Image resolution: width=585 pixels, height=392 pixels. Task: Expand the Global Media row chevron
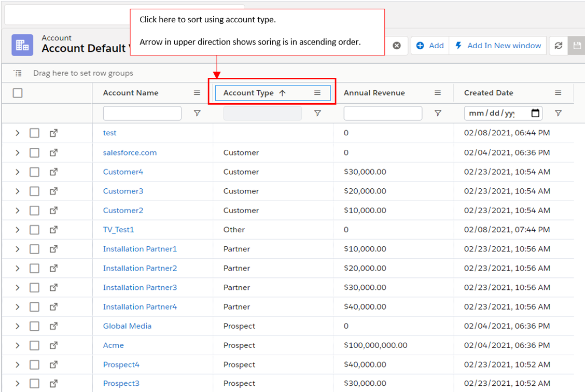click(17, 326)
